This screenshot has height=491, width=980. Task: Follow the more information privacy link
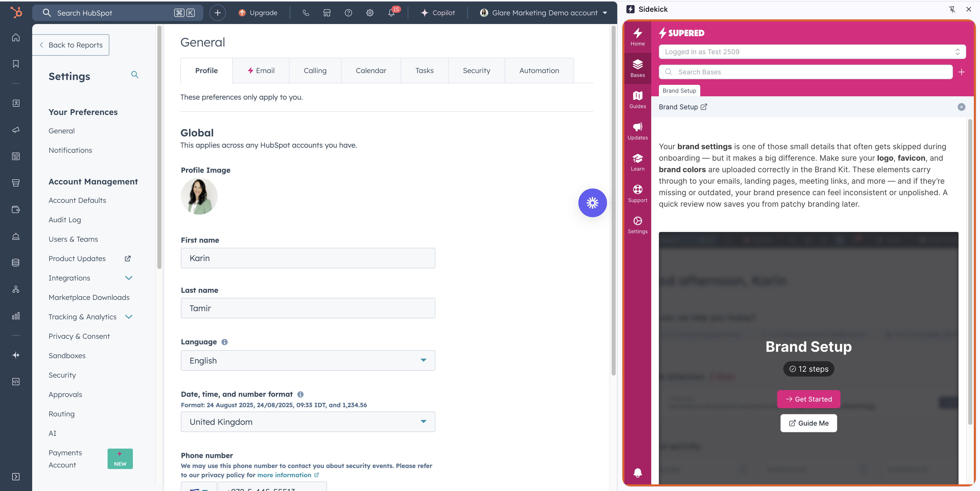pyautogui.click(x=288, y=475)
